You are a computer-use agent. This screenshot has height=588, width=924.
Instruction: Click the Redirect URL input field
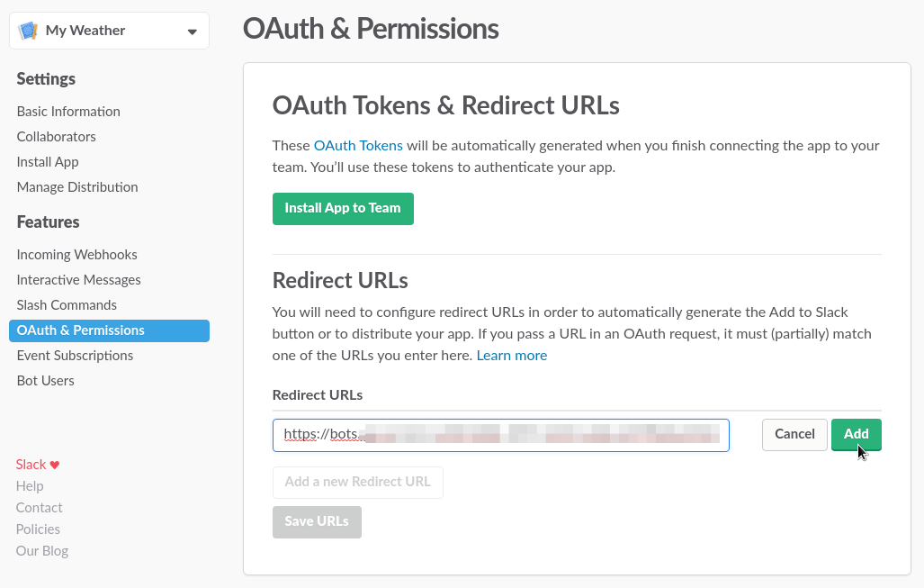[500, 435]
